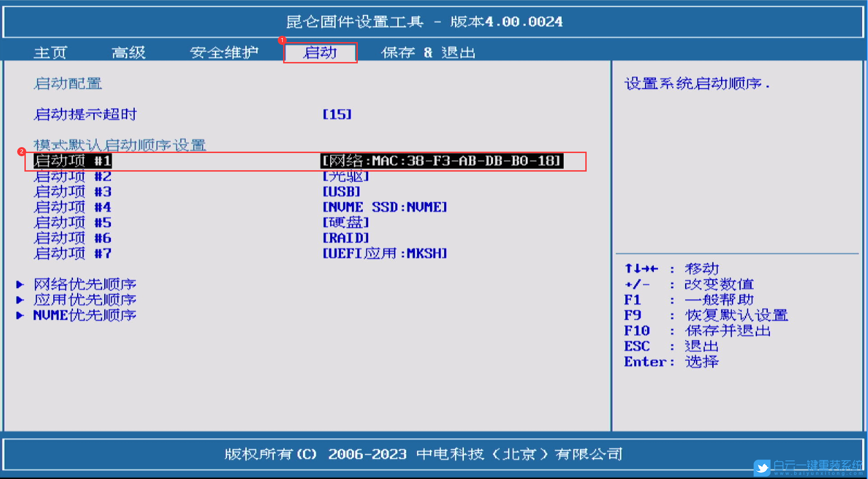Change 启动项 #2 光驱 value
The height and width of the screenshot is (479, 868).
pyautogui.click(x=345, y=176)
